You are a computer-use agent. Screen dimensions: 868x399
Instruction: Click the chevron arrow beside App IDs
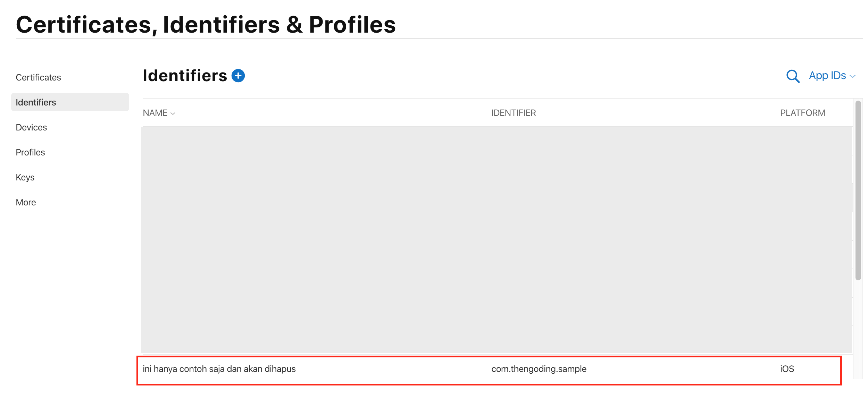coord(852,76)
